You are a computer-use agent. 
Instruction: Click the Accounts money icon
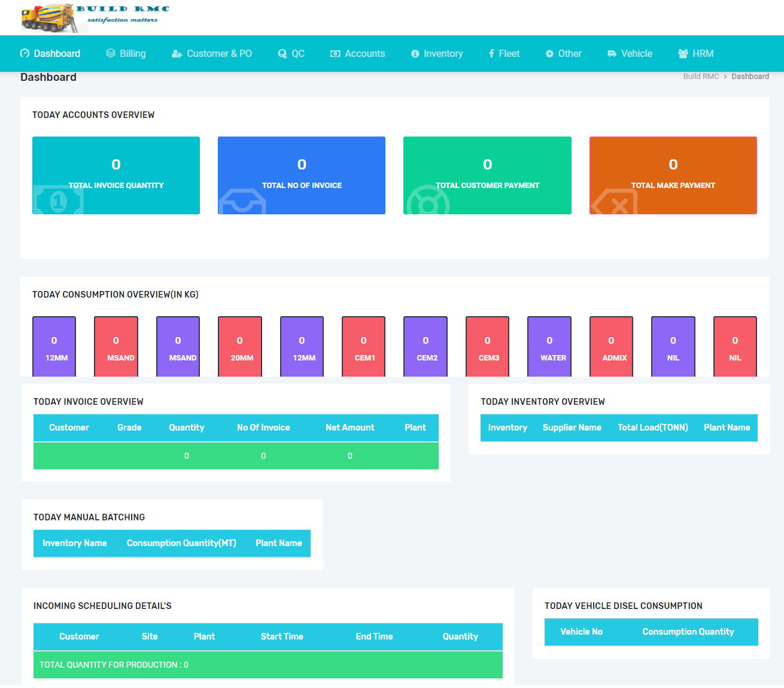pyautogui.click(x=335, y=54)
